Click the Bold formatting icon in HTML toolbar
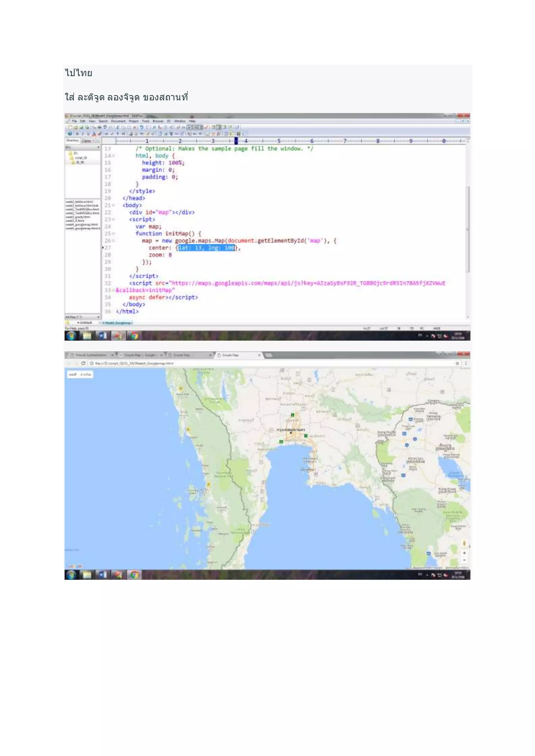Viewport: 535px width, 756px height. [x=77, y=134]
